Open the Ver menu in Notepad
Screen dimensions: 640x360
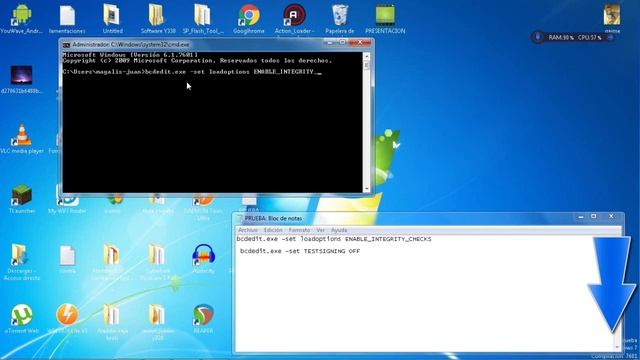320,230
